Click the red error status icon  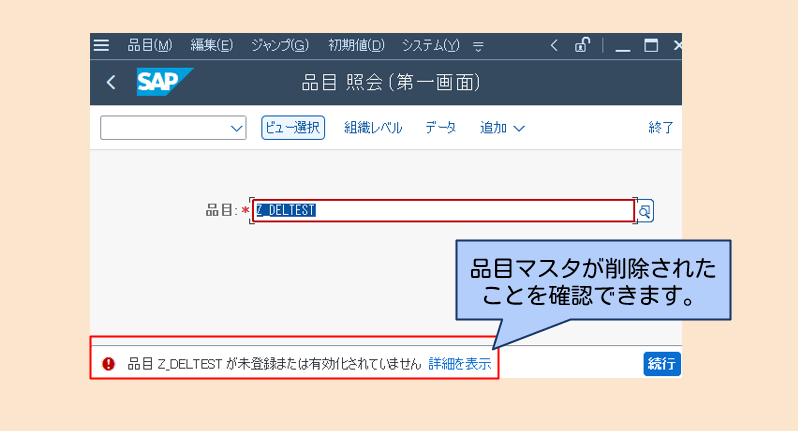point(108,364)
